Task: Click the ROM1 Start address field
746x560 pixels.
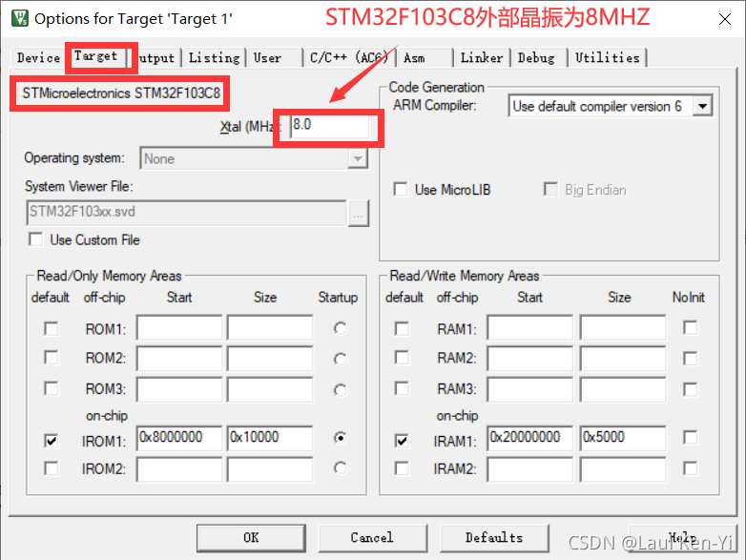Action: pyautogui.click(x=179, y=327)
